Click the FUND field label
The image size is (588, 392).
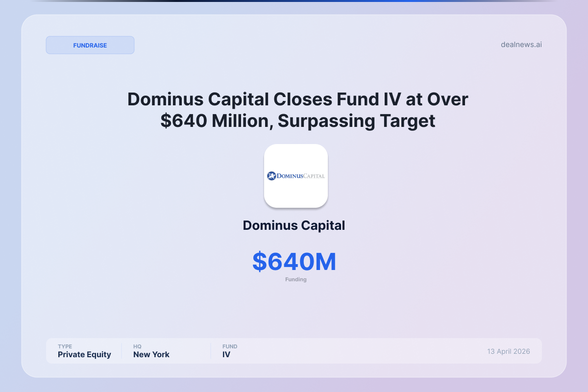(x=230, y=346)
